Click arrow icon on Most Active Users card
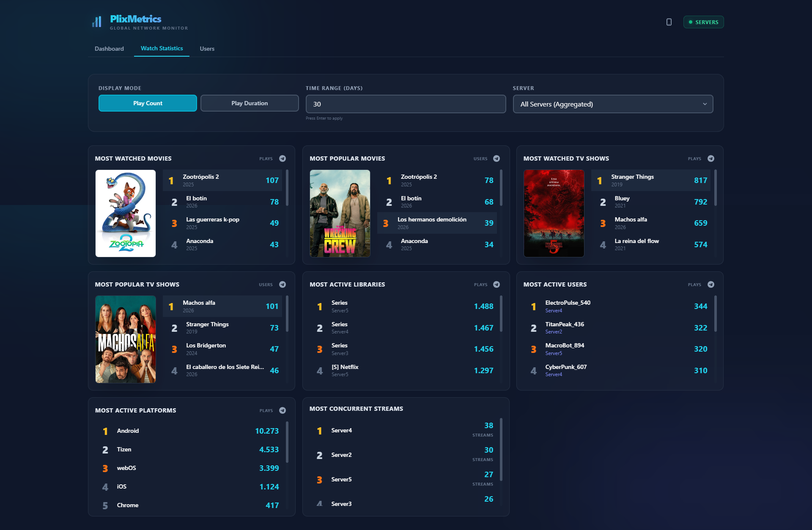Viewport: 812px width, 530px height. click(711, 284)
